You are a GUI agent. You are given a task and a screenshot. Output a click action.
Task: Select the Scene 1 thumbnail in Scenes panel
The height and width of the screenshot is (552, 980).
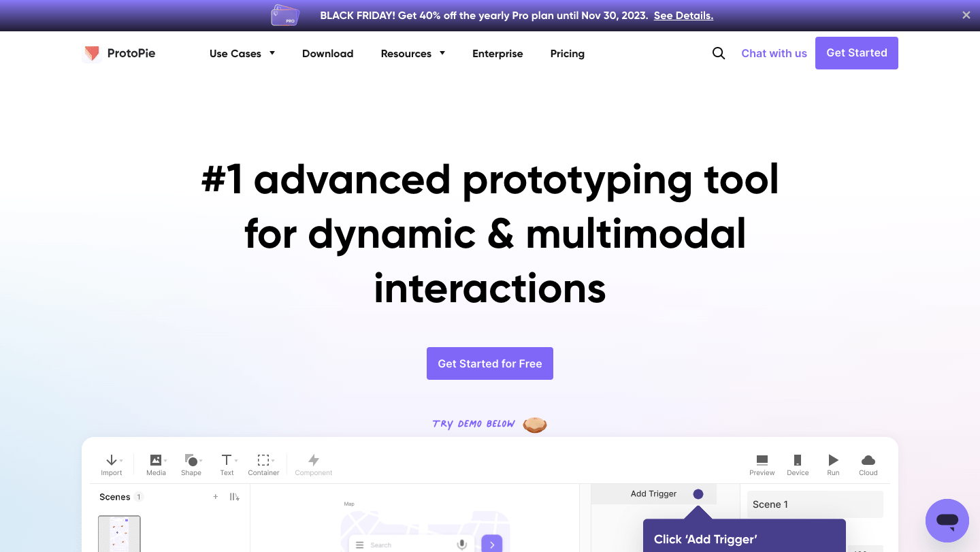pos(119,536)
